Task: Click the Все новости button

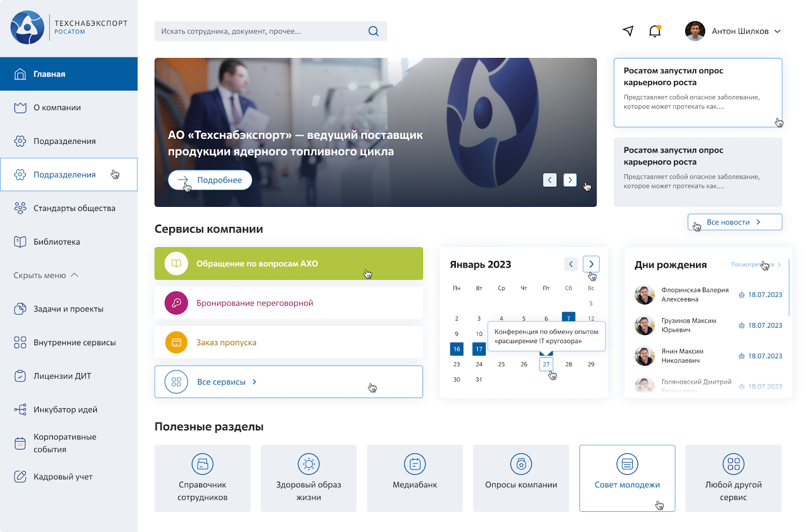Action: point(734,222)
